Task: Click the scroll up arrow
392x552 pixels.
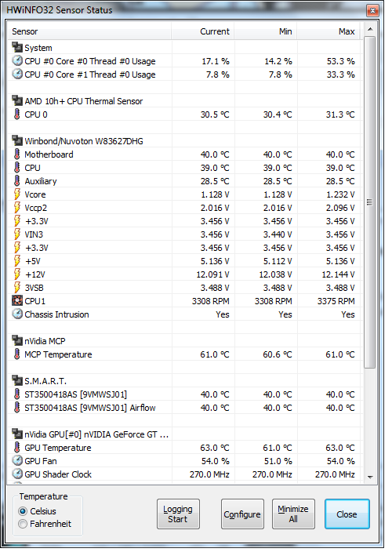Action: pyautogui.click(x=370, y=29)
